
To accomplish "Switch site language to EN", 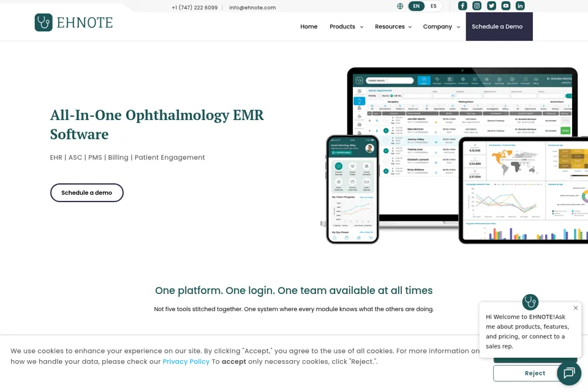I will (x=417, y=6).
